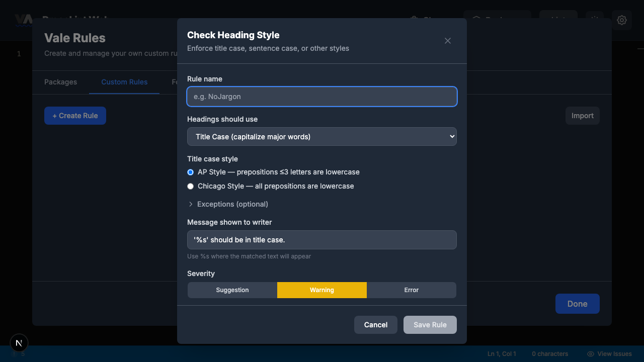Save the heading style rule
Screen dimensions: 644x362
coord(430,325)
